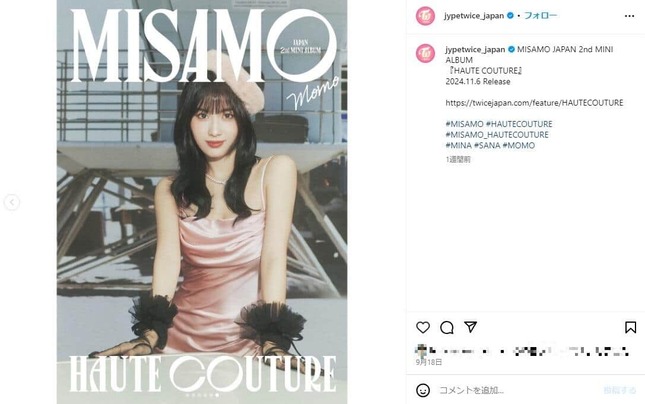Open #MISAMO hashtag
Screen dimensions: 645x404
pos(464,124)
